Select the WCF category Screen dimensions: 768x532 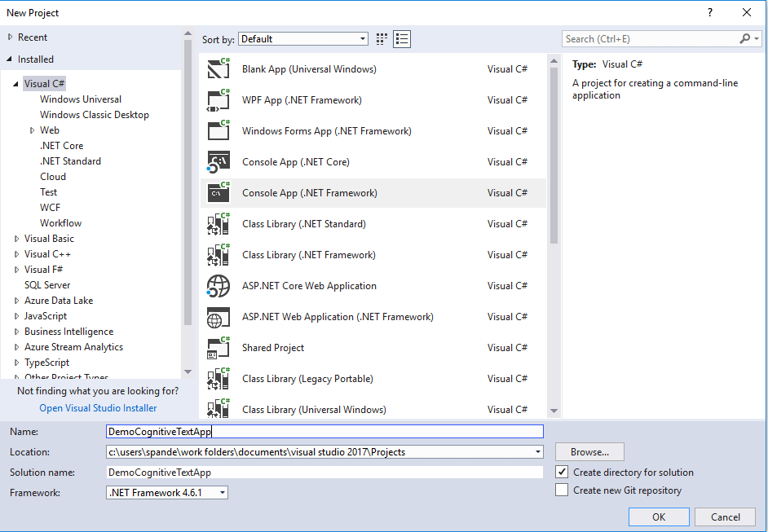[51, 208]
